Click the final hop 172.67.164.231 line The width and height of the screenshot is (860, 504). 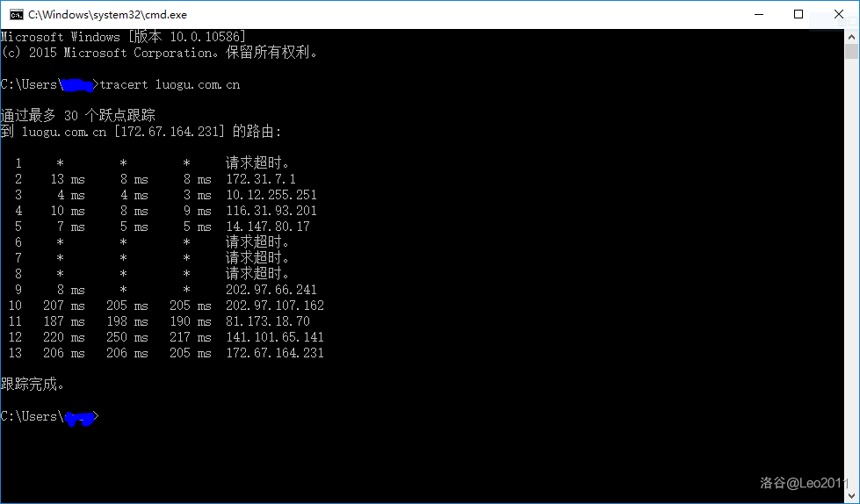pos(166,353)
